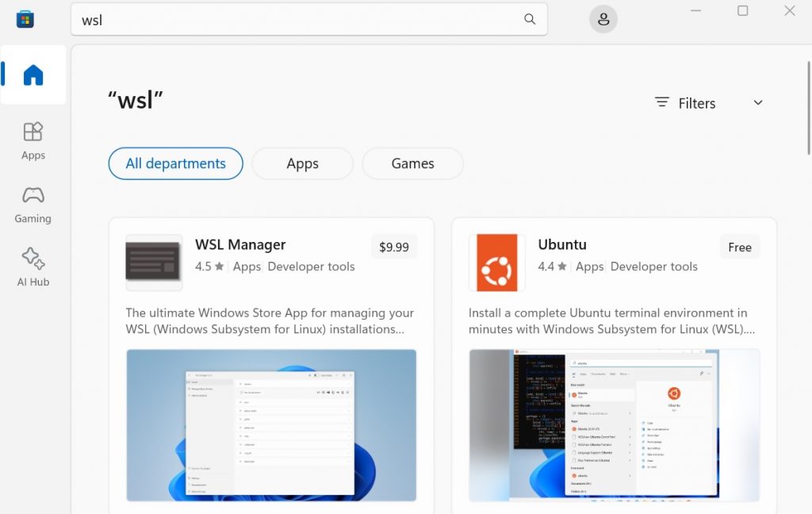Select the All departments filter chip
812x514 pixels.
(x=175, y=164)
